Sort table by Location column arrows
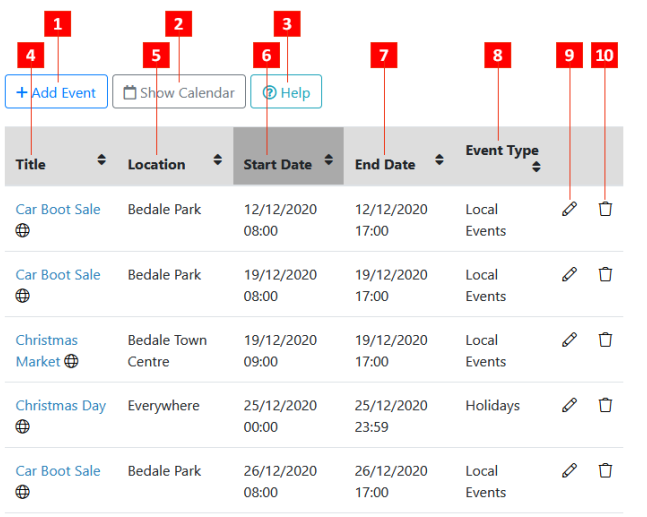 pyautogui.click(x=217, y=160)
